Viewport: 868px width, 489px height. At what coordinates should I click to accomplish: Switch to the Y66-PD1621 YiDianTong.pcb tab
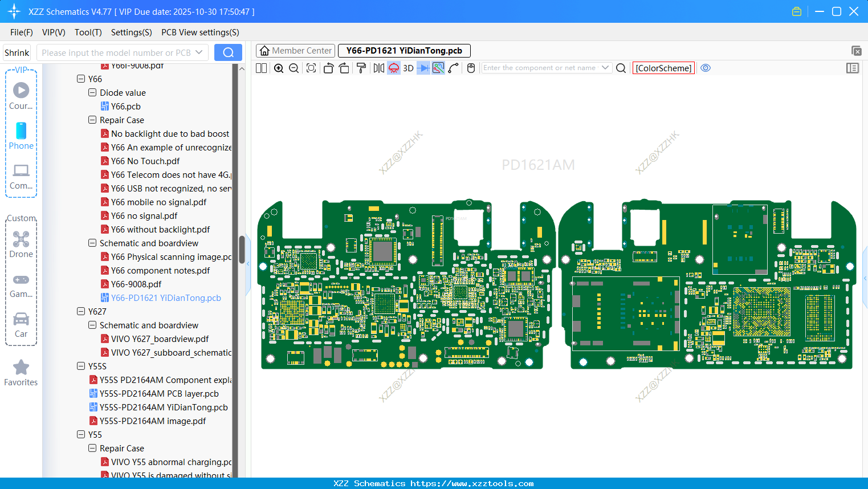[404, 51]
